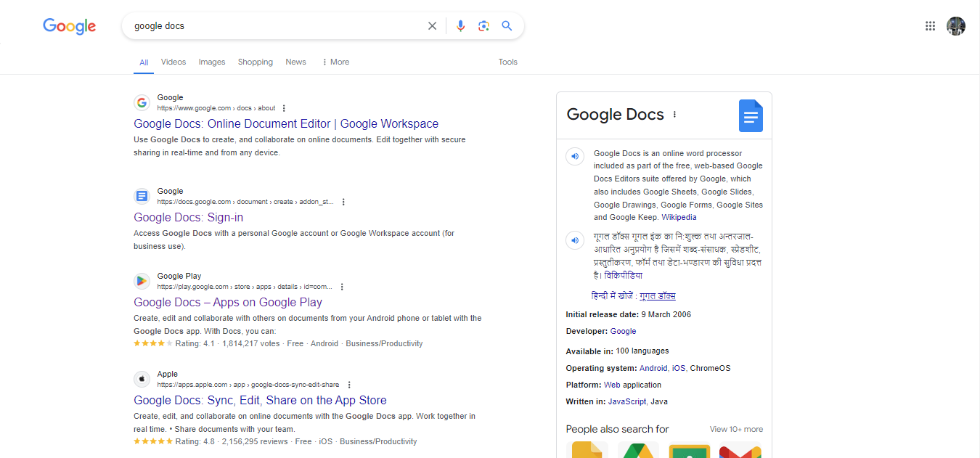Follow the English Wikipedia source link

pos(679,217)
